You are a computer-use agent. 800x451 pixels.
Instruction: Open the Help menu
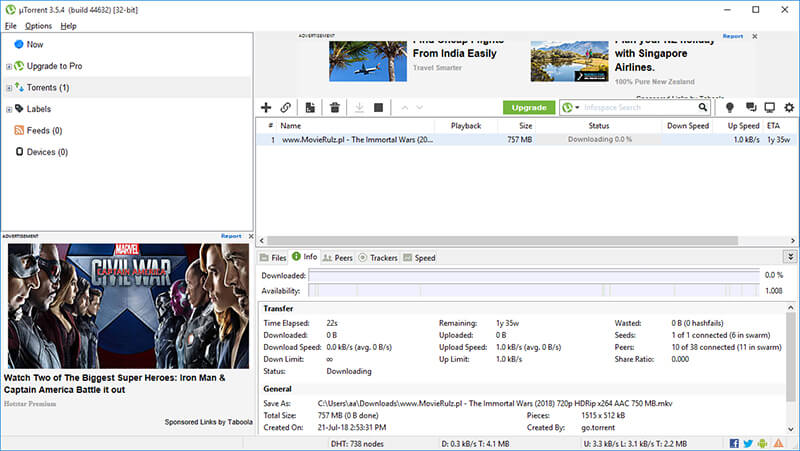coord(68,26)
